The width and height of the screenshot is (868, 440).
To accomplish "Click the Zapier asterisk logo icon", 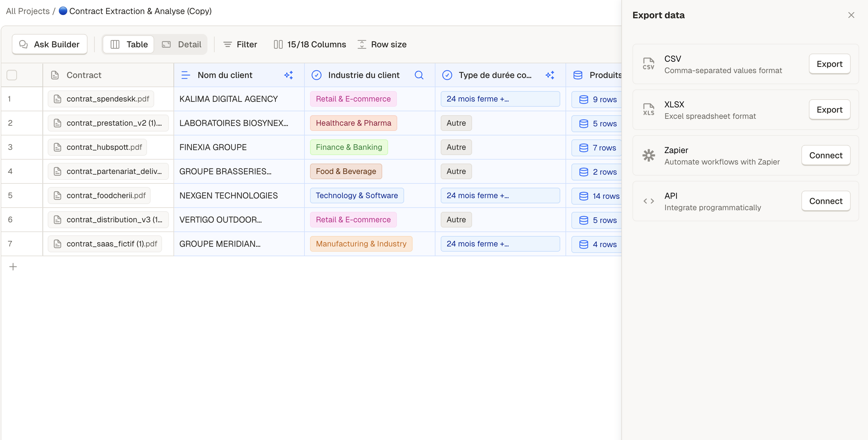I will coord(648,155).
